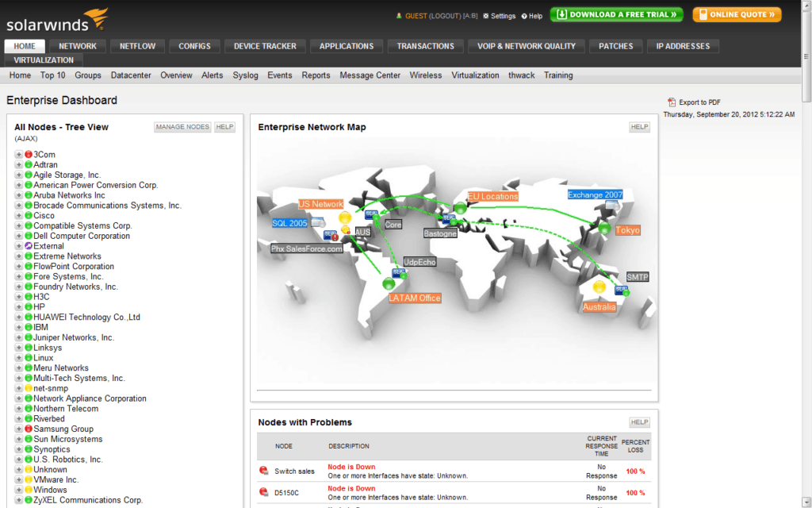Click the Export to PDF icon

(672, 102)
